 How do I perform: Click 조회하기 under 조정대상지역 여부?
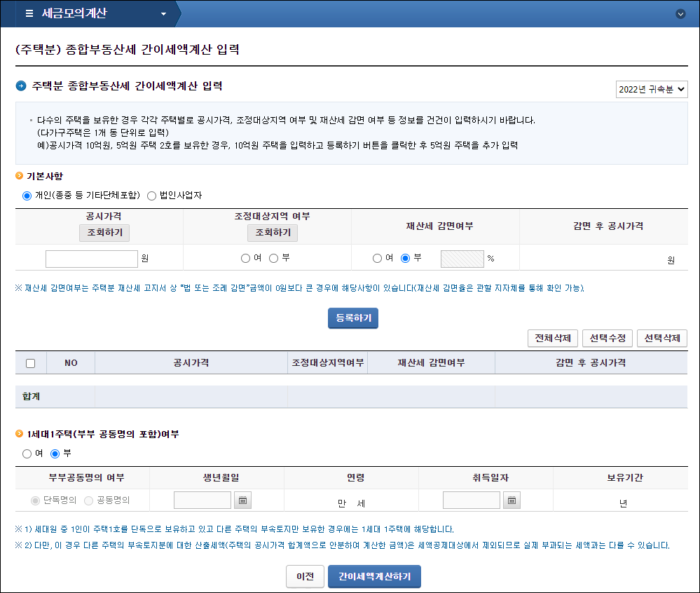tap(273, 233)
